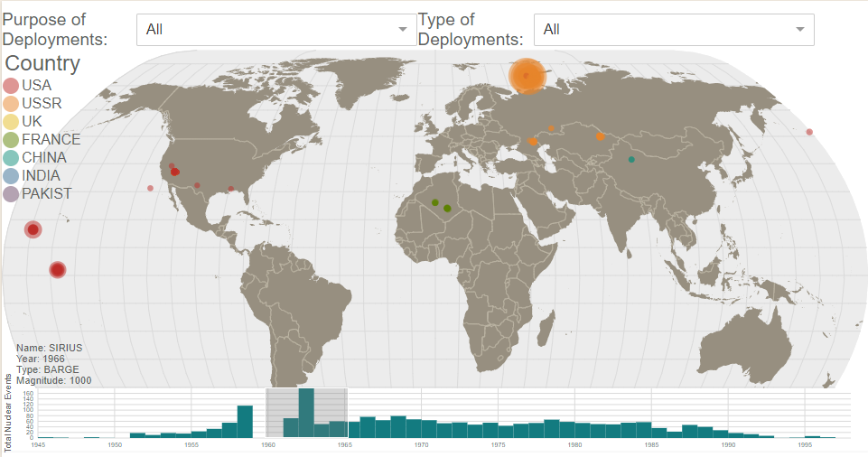The width and height of the screenshot is (868, 457).
Task: Click the 1970 timeline axis label
Action: (421, 445)
